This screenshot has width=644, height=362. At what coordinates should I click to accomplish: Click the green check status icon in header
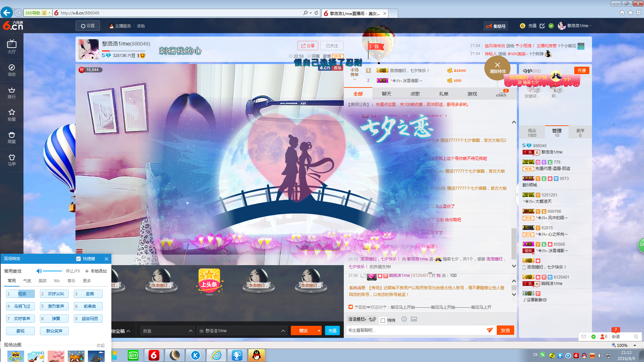551,26
